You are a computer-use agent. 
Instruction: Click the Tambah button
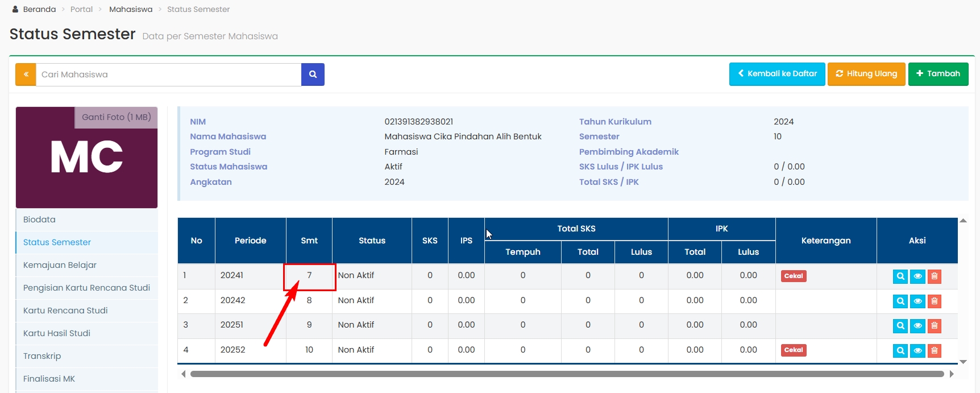(938, 74)
